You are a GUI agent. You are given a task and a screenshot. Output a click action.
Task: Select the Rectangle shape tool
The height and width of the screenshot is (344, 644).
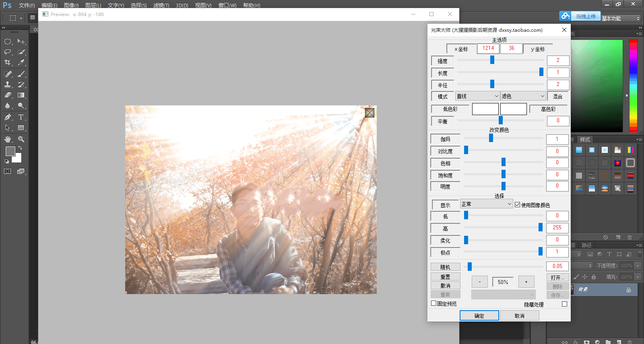coord(21,128)
